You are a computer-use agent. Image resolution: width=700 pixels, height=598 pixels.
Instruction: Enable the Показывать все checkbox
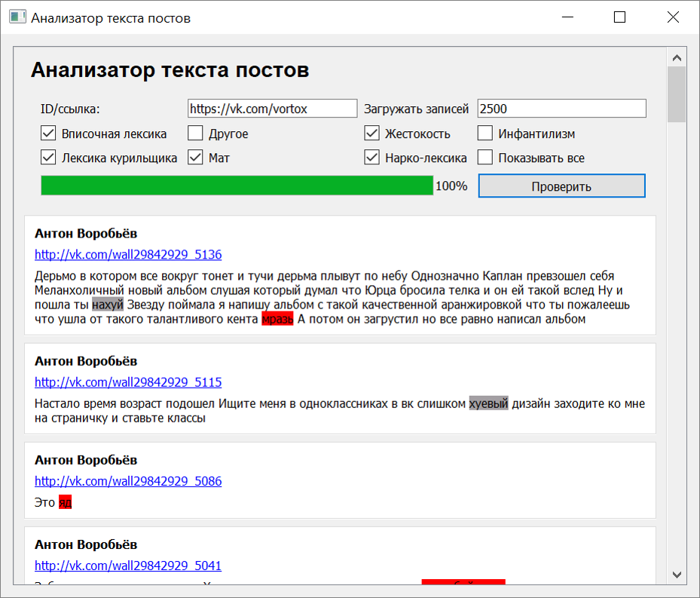coord(485,158)
